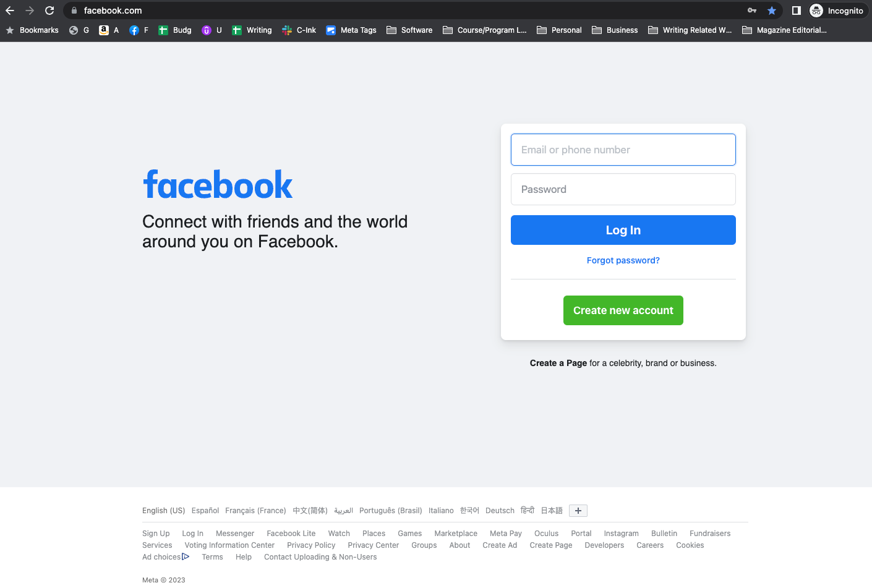This screenshot has width=872, height=588.
Task: Open the Sign Up footer link
Action: (156, 534)
